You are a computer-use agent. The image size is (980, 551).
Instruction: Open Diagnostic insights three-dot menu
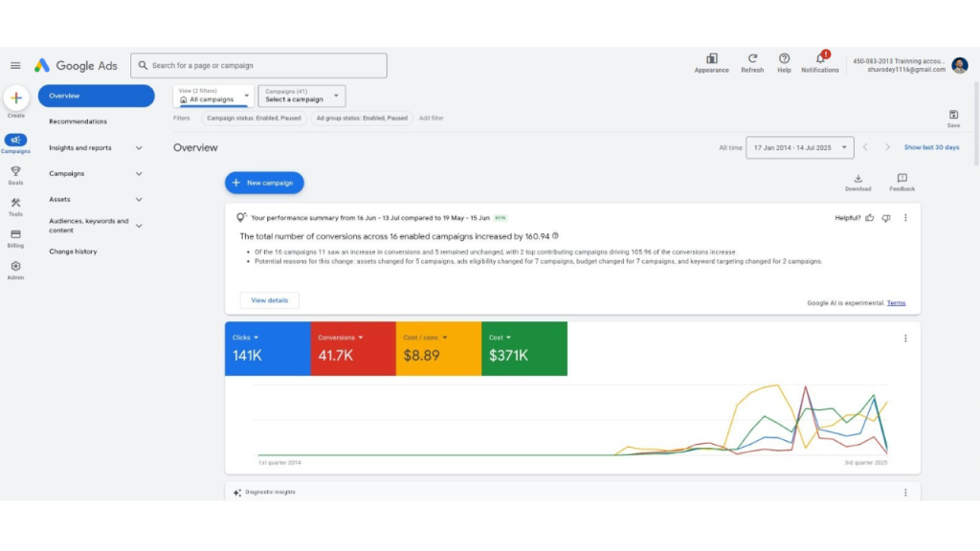(x=905, y=493)
